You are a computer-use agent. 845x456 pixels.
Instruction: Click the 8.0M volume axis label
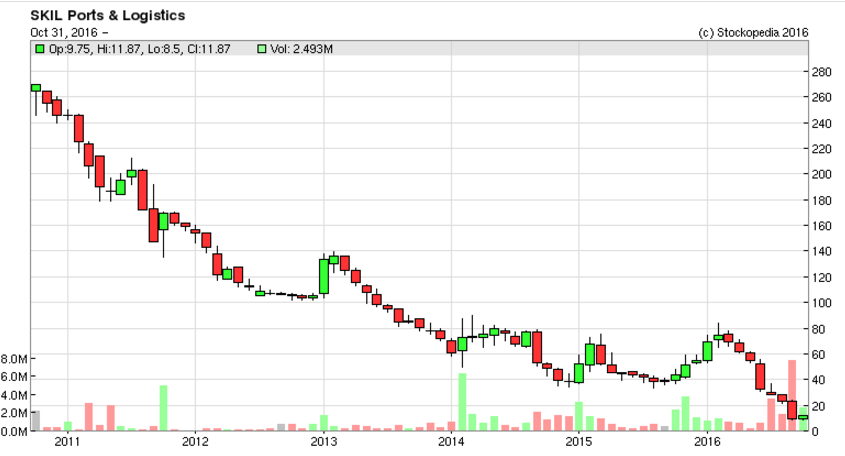[x=15, y=358]
